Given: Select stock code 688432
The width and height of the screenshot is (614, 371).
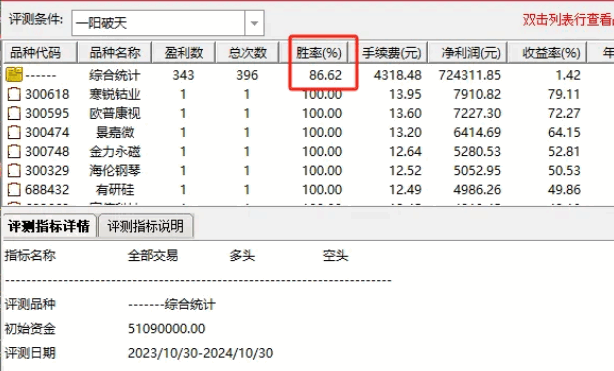Looking at the screenshot, I should (x=47, y=190).
